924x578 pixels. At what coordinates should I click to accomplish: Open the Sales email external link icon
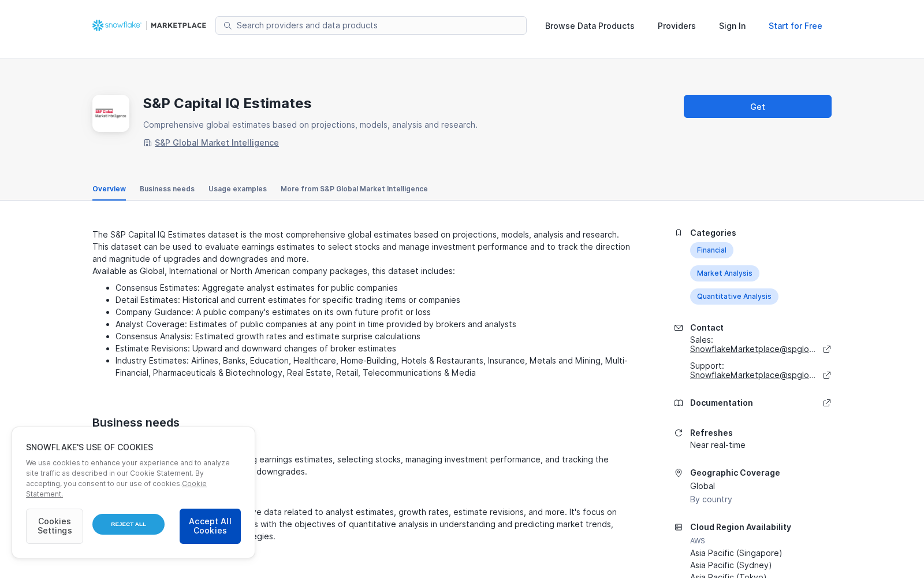(x=827, y=349)
